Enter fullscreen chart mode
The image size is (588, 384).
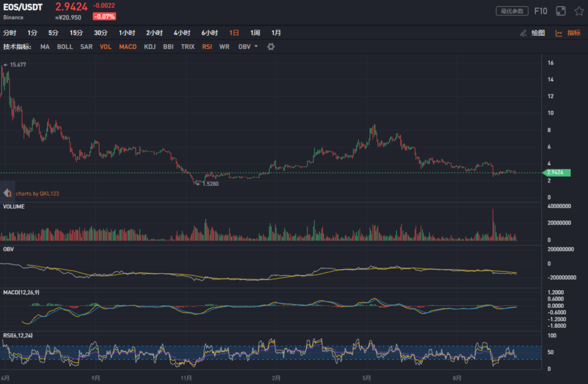pyautogui.click(x=561, y=11)
